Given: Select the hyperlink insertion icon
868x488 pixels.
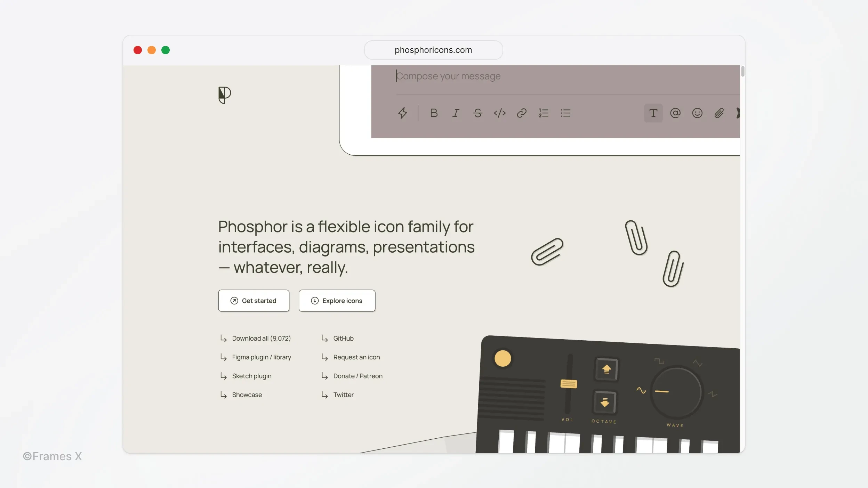Looking at the screenshot, I should [522, 113].
